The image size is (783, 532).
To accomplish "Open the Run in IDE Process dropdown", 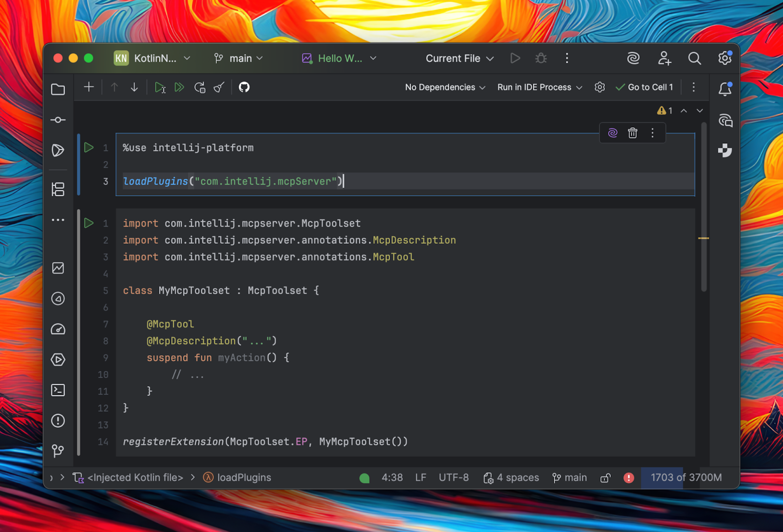I will click(x=539, y=87).
